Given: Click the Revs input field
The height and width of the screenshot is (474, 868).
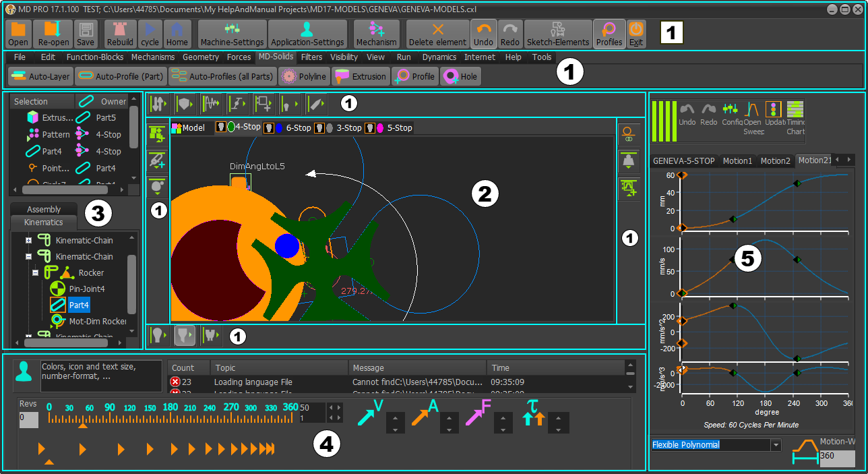Looking at the screenshot, I should coord(28,419).
